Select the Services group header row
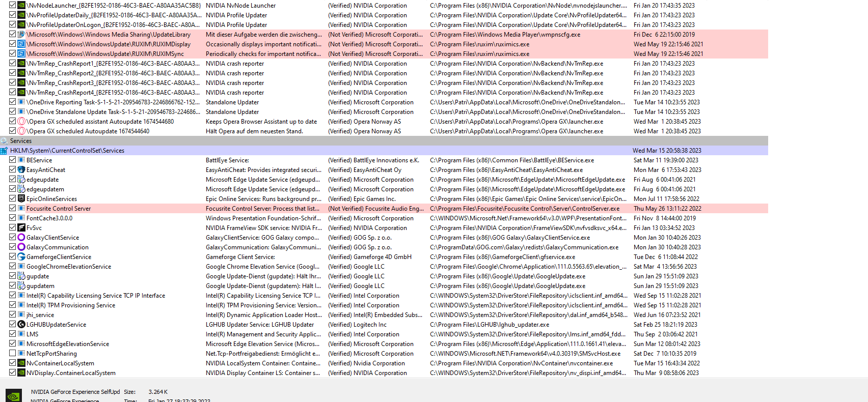The height and width of the screenshot is (402, 868). (x=384, y=141)
